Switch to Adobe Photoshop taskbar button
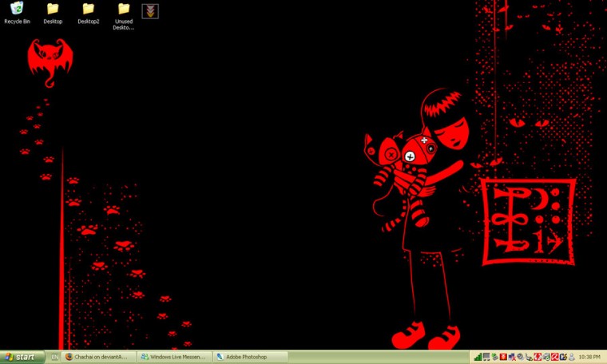The width and height of the screenshot is (607, 364). pyautogui.click(x=251, y=357)
